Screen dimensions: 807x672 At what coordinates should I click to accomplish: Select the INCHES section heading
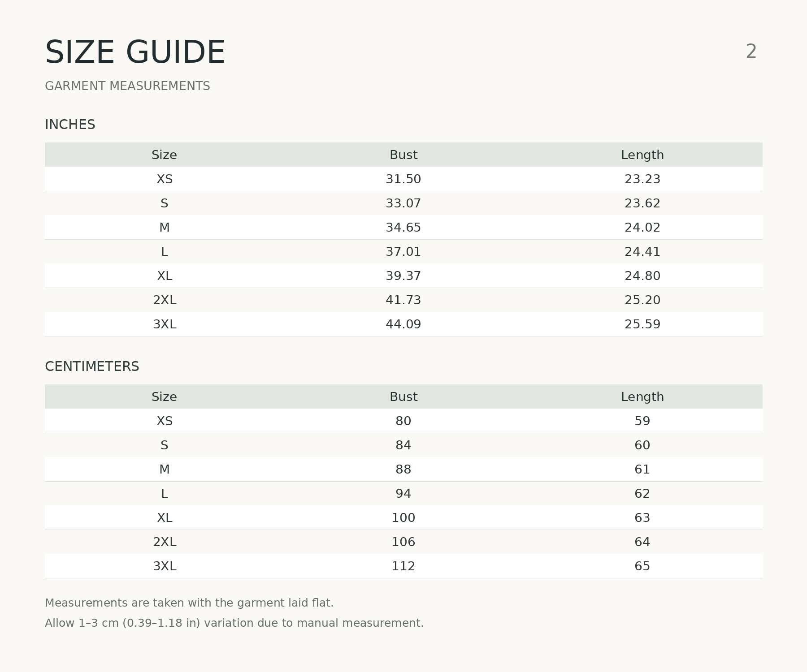70,125
